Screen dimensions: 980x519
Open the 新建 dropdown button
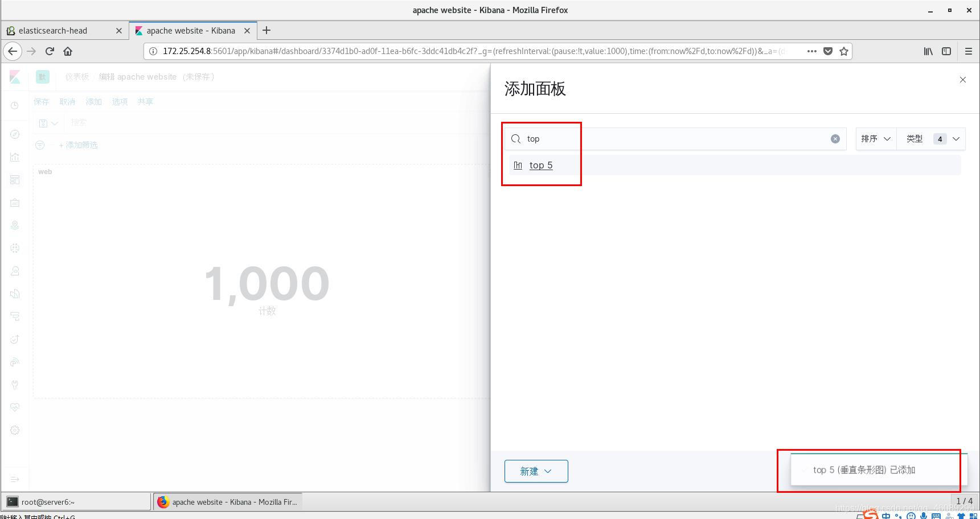[x=536, y=471]
